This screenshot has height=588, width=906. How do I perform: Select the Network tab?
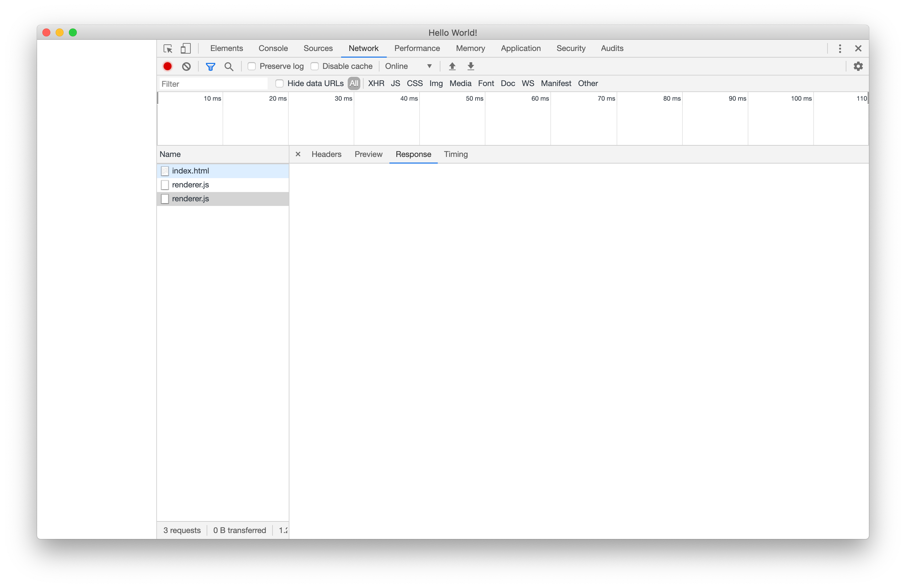tap(364, 48)
